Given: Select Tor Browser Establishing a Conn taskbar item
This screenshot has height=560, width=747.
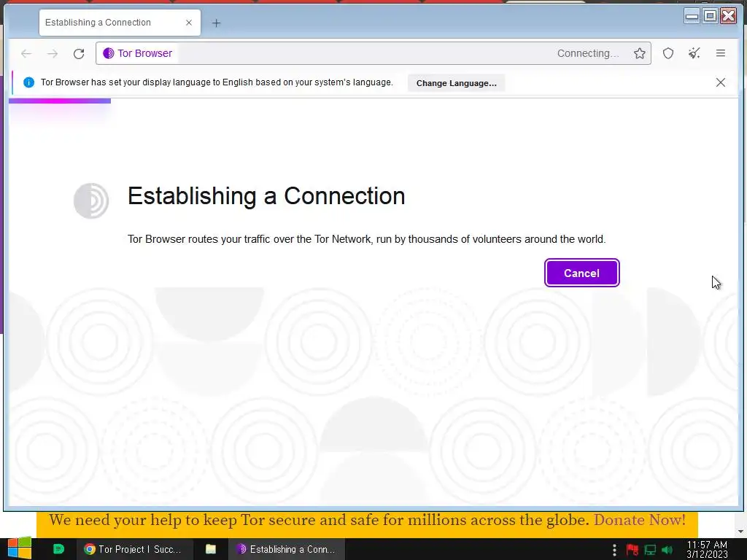Looking at the screenshot, I should [x=287, y=549].
